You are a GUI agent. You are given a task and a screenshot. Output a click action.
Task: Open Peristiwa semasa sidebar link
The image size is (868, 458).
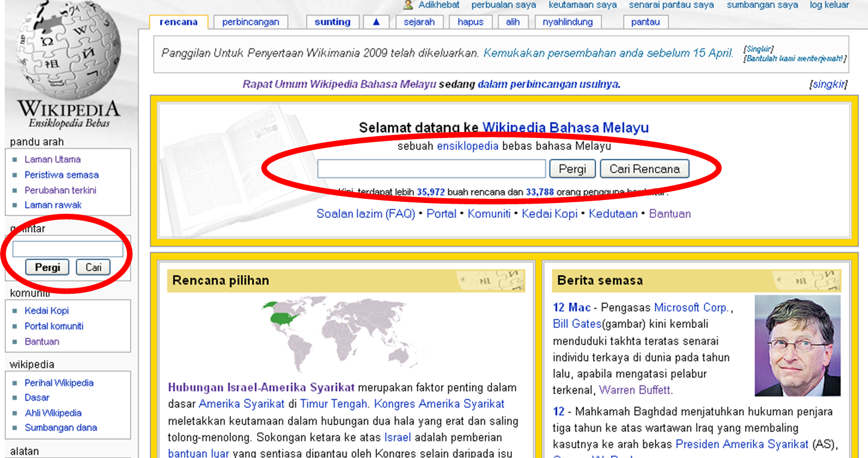tap(61, 175)
